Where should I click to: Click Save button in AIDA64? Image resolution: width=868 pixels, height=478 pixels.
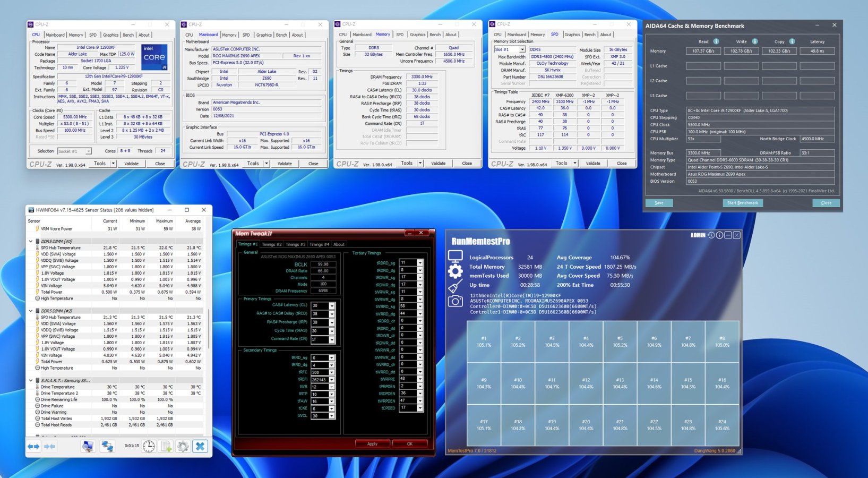click(x=659, y=203)
